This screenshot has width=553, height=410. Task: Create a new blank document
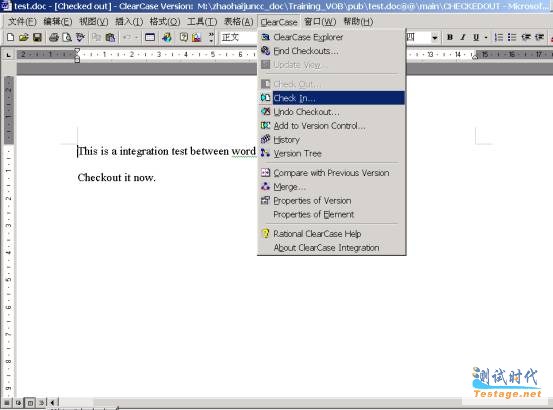pyautogui.click(x=10, y=37)
